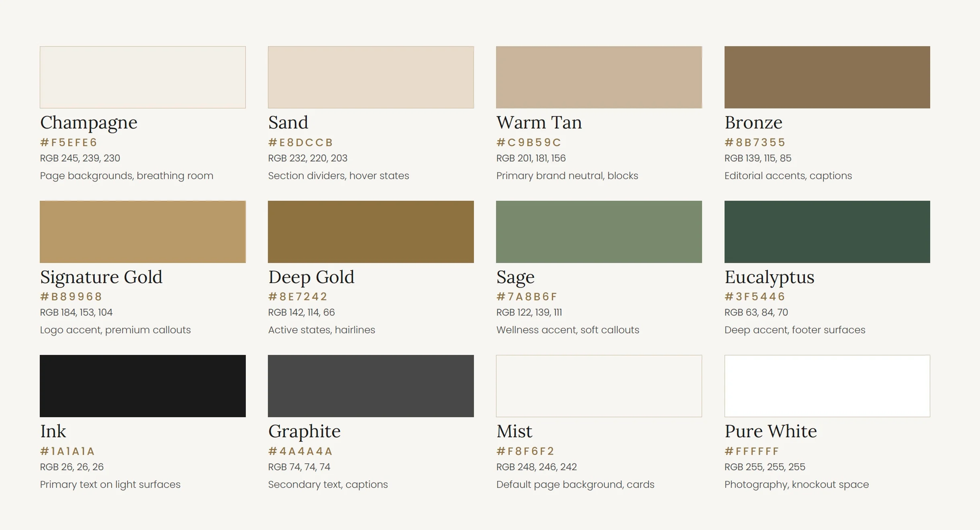980x530 pixels.
Task: Click the Mist heading
Action: coord(514,431)
